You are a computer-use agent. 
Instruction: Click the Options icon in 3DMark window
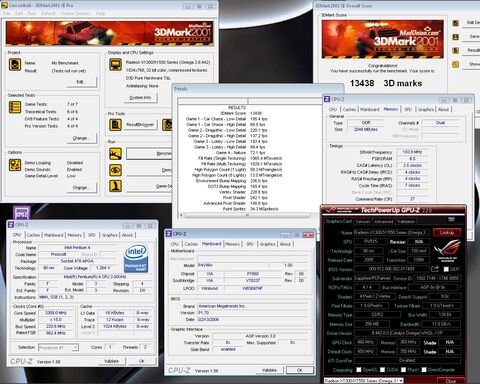pyautogui.click(x=15, y=165)
